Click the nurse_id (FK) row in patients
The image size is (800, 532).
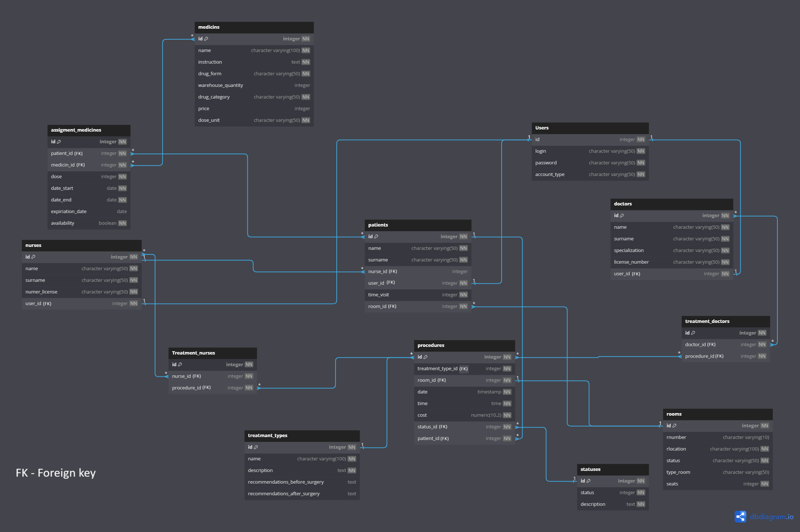pyautogui.click(x=383, y=272)
